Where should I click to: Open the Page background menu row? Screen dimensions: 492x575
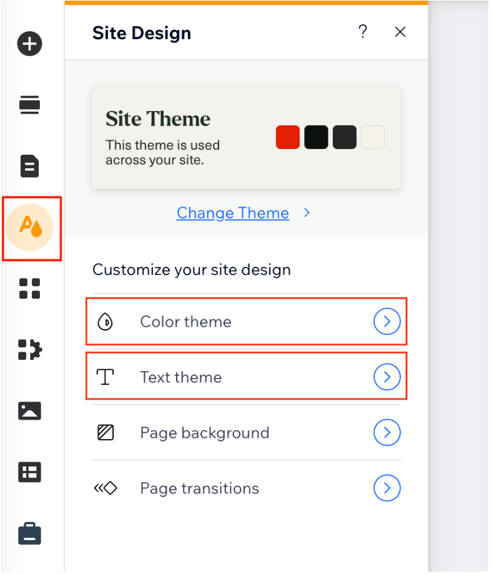click(x=247, y=434)
